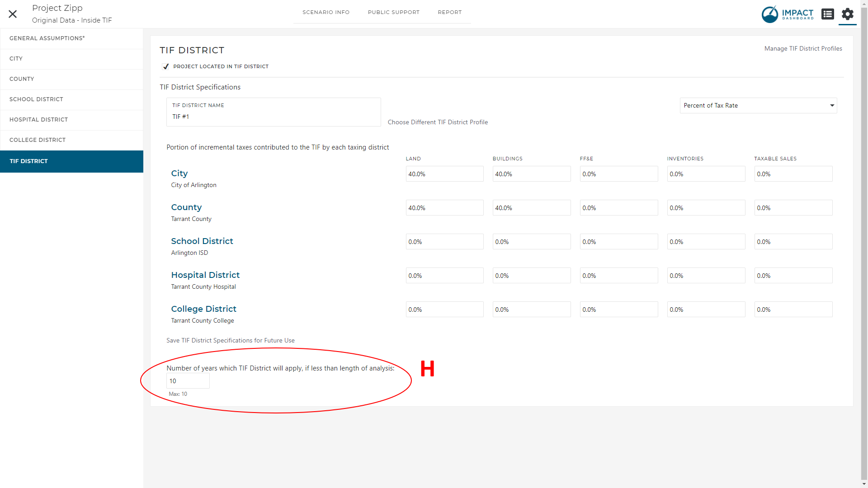Select School District sidebar item
Image resolution: width=868 pixels, height=488 pixels.
(36, 99)
